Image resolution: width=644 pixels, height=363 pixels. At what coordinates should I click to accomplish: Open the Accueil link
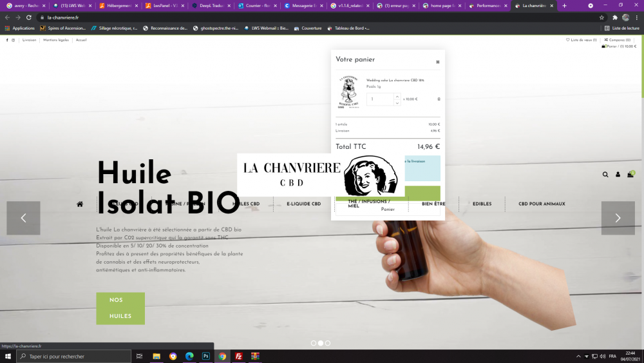(x=81, y=40)
